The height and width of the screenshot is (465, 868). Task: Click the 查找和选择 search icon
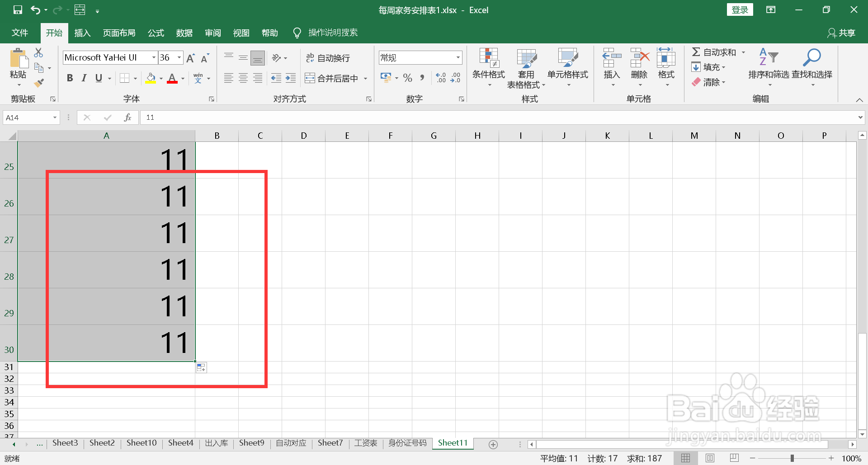click(x=811, y=58)
